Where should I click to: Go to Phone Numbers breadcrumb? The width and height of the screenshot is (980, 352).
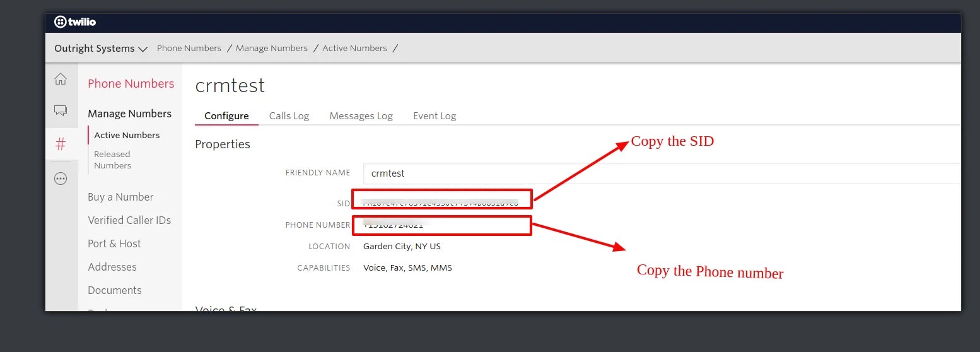click(189, 48)
